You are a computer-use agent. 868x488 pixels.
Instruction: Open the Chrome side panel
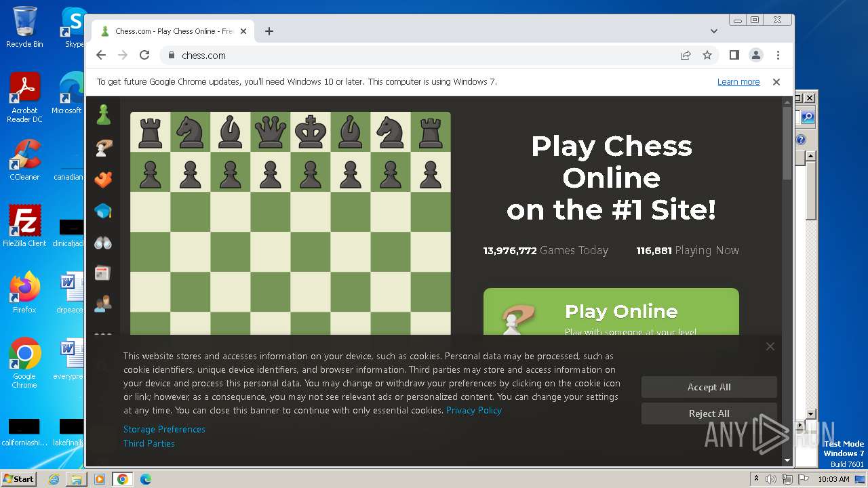tap(734, 55)
